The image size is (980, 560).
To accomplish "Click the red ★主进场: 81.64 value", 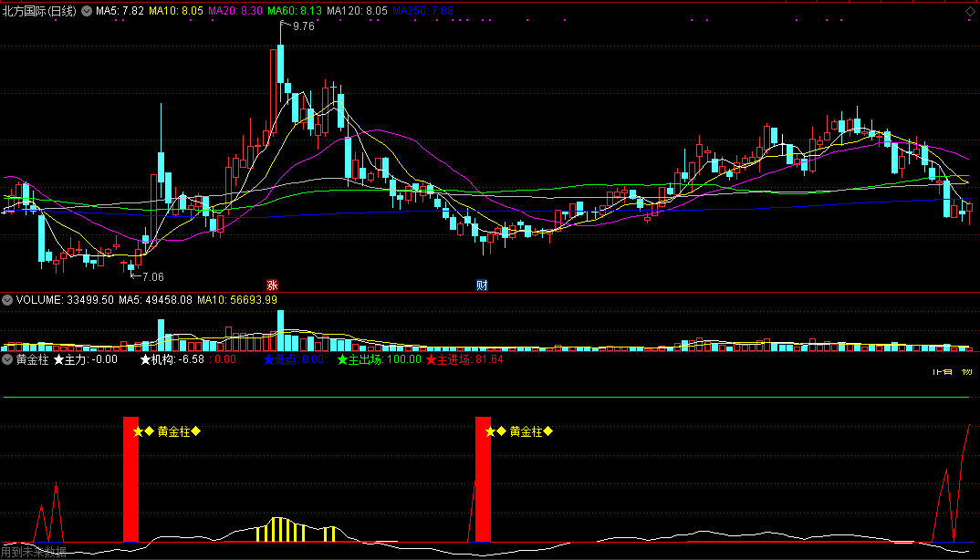I will [x=464, y=359].
